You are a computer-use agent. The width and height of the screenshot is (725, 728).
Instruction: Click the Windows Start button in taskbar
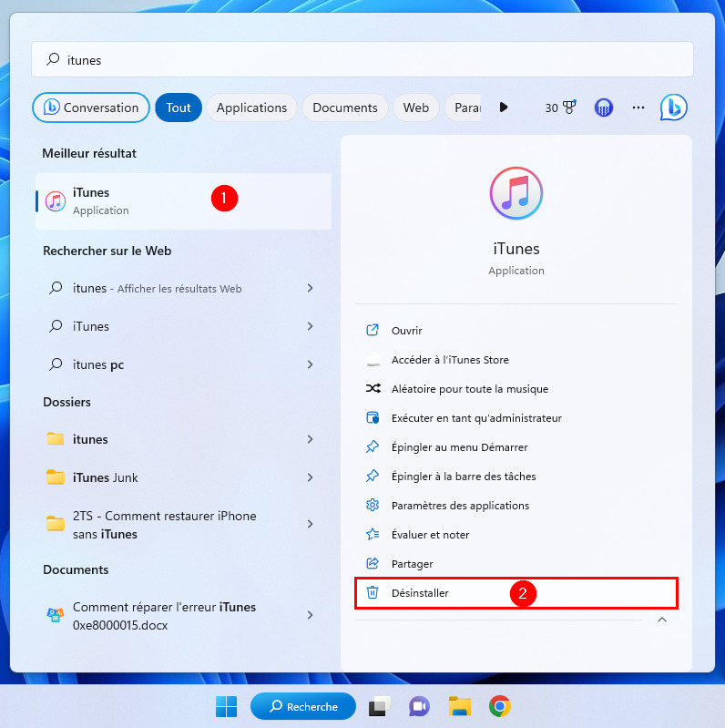227,706
